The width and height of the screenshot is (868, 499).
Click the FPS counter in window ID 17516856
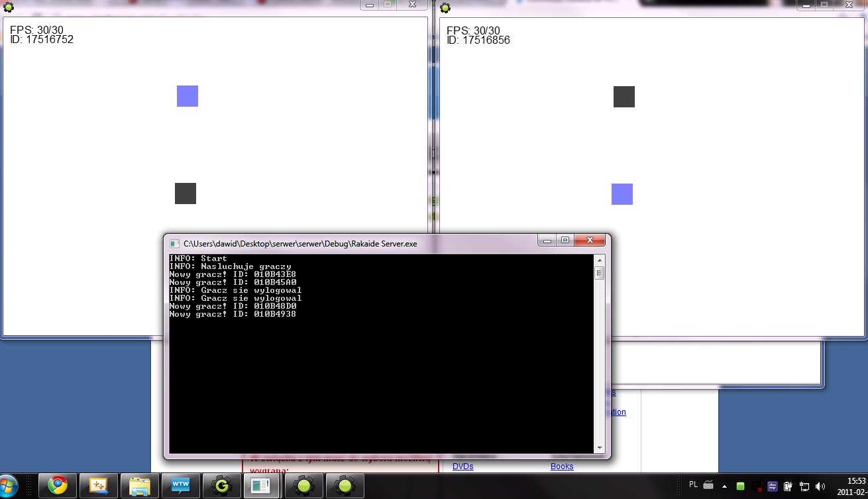(474, 31)
